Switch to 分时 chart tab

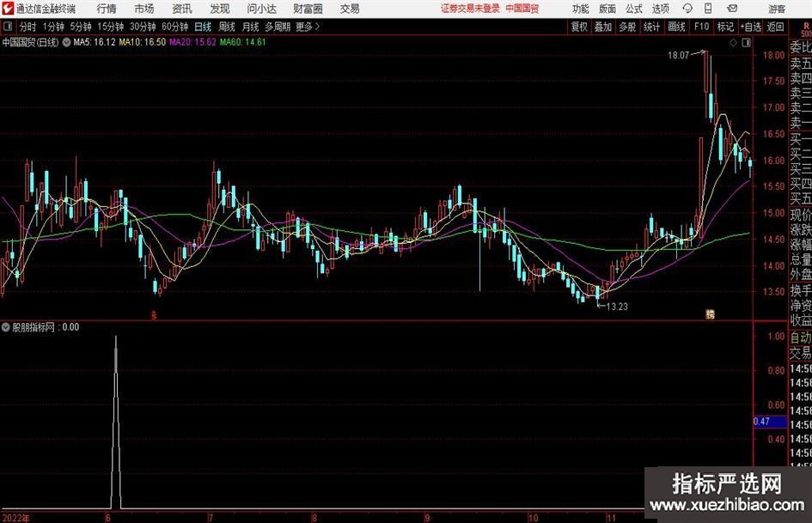point(27,27)
